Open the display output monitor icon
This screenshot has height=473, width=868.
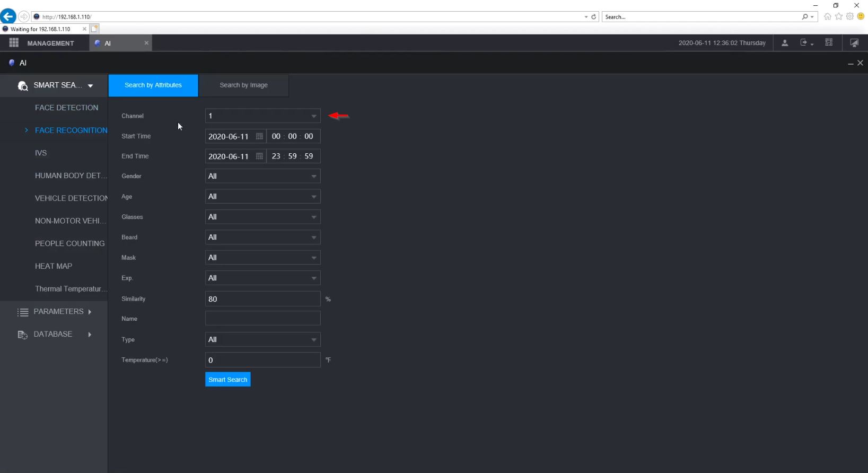tap(854, 43)
